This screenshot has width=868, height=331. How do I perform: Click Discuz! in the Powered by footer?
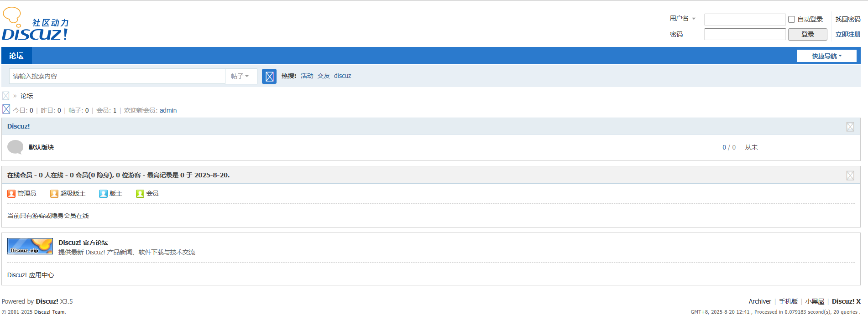tap(47, 301)
